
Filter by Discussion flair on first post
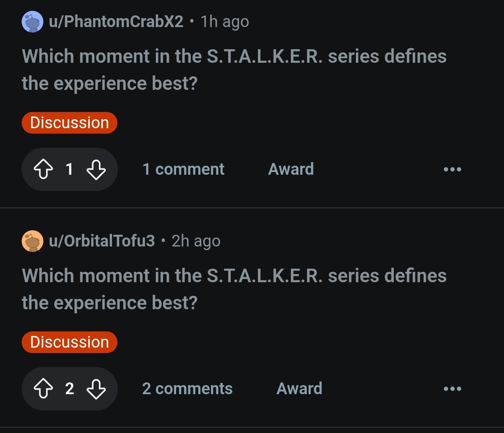tap(70, 123)
